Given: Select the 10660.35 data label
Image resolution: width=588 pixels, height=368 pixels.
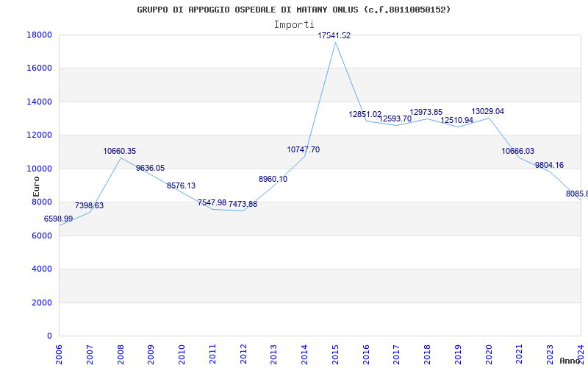Looking at the screenshot, I should tap(120, 152).
